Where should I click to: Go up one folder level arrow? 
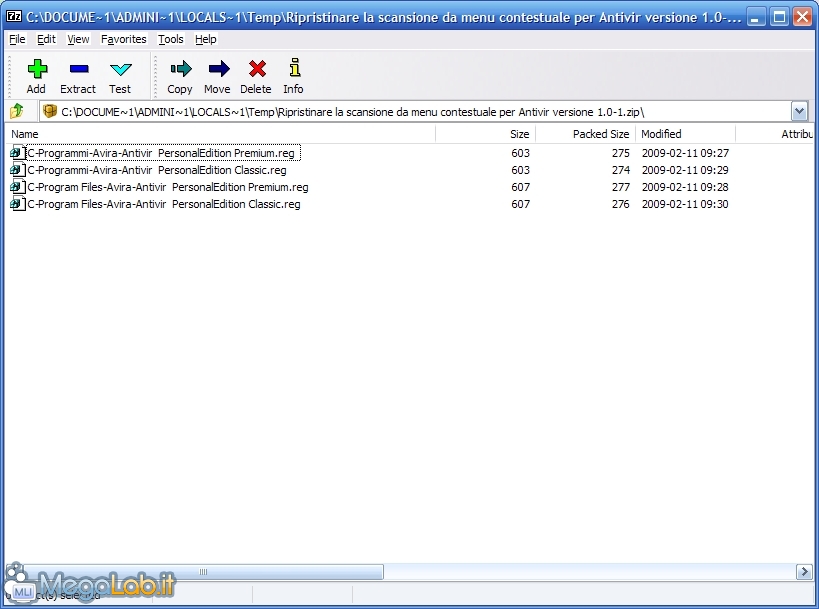point(17,111)
